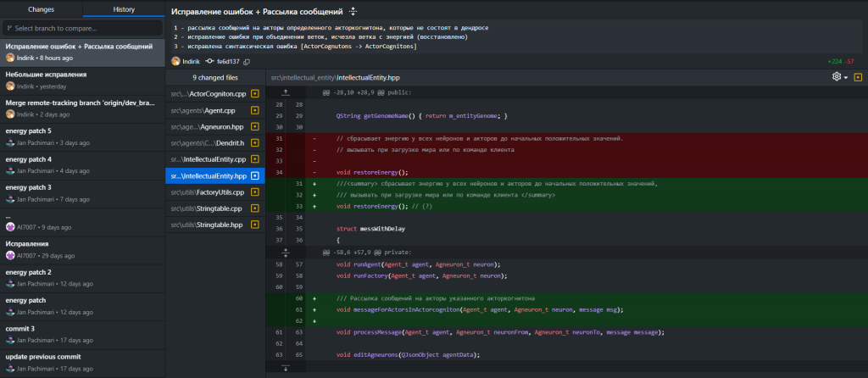Click Indirik avatar in commit header
The width and height of the screenshot is (868, 378).
175,62
